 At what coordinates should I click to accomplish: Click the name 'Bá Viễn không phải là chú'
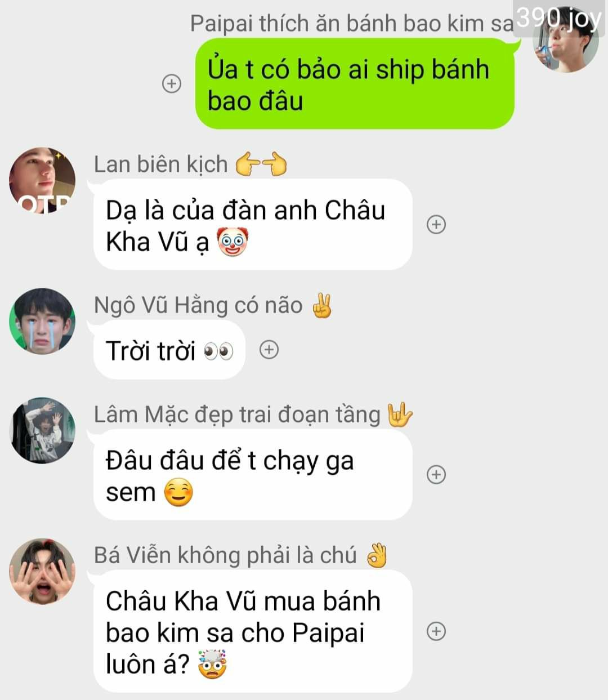click(x=225, y=555)
